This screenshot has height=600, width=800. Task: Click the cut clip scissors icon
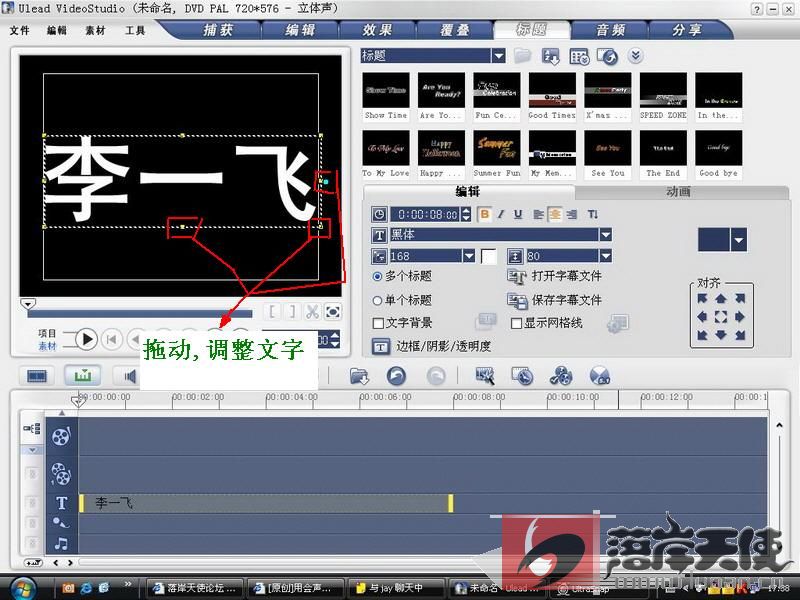point(312,311)
